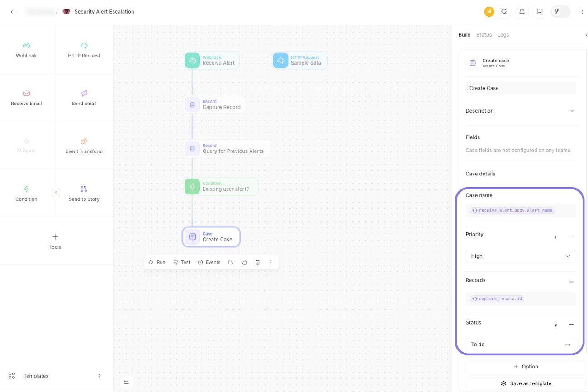Pick the Send Email action icon
588x392 pixels.
point(84,93)
